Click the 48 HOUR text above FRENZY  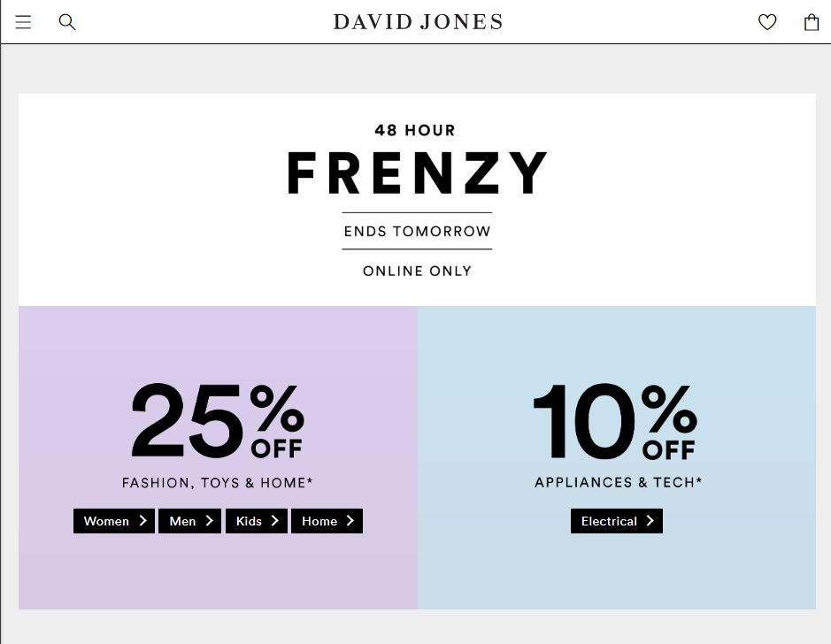tap(415, 130)
